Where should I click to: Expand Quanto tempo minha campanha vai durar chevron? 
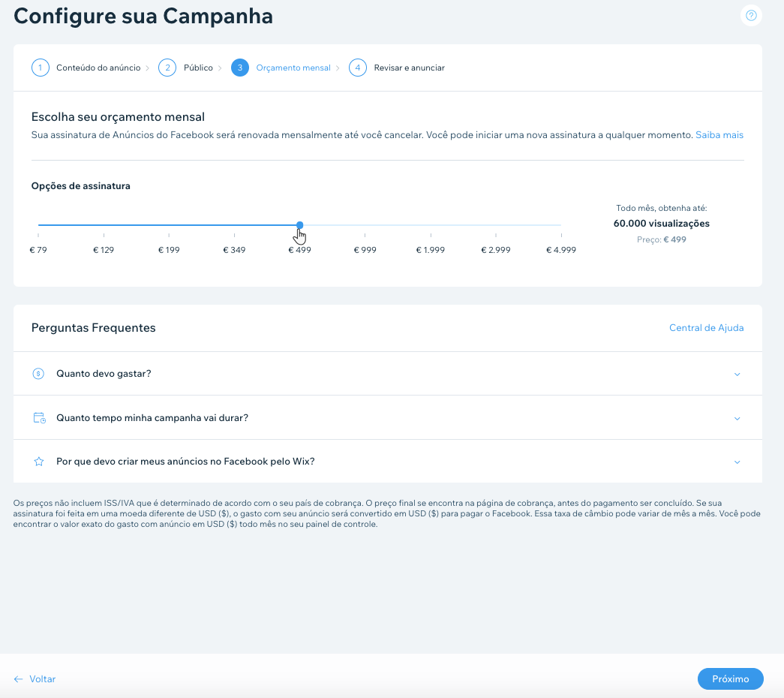click(x=737, y=418)
